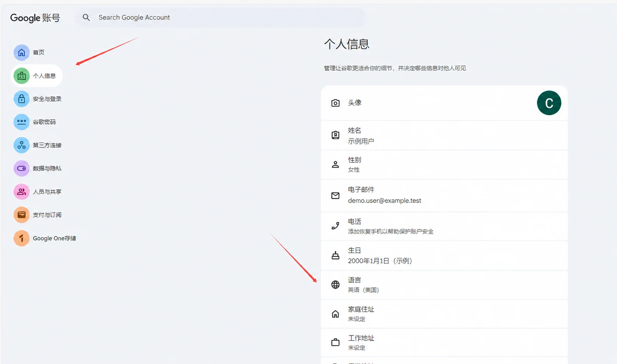Click the 家庭住址 row label
The height and width of the screenshot is (364, 617).
tap(361, 309)
